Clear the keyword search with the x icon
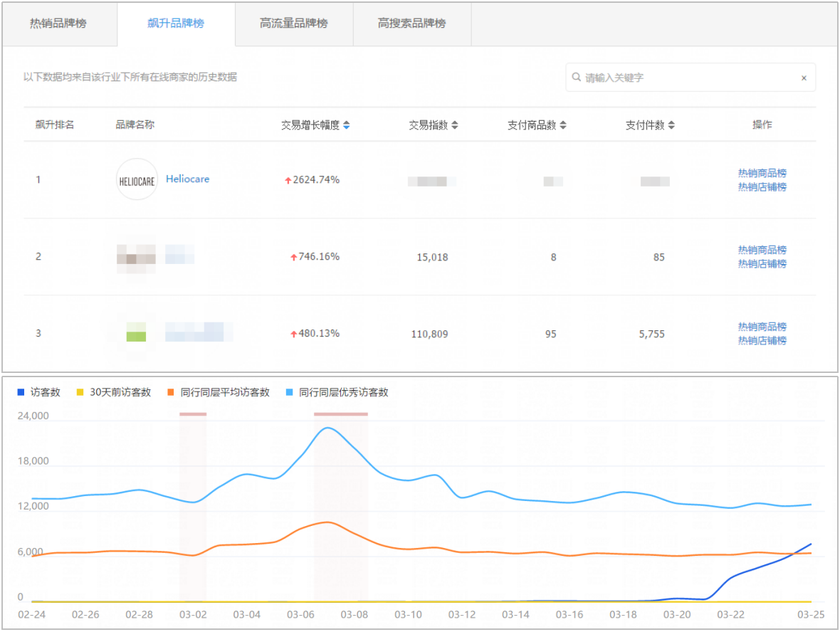Image resolution: width=840 pixels, height=632 pixels. click(804, 78)
